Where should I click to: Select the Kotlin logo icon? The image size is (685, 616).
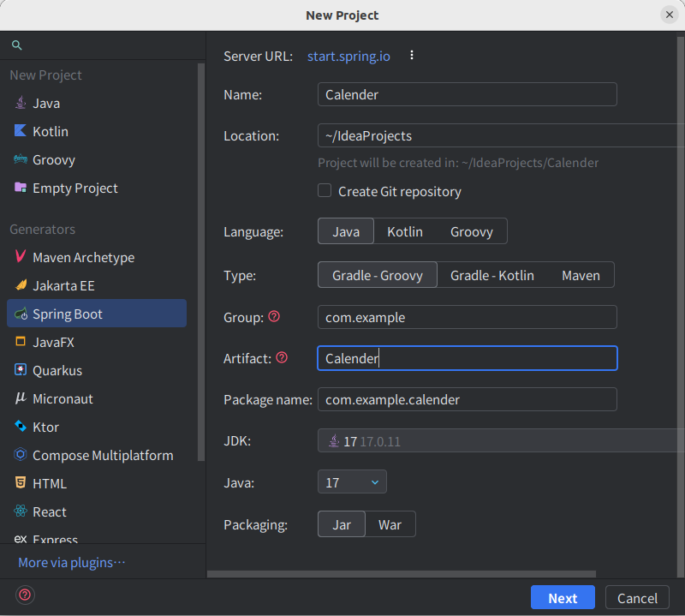tap(21, 131)
